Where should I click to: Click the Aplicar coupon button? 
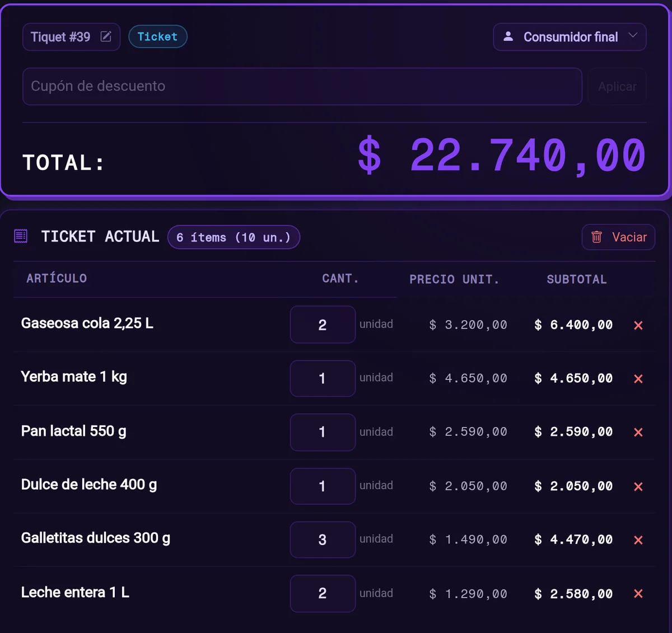617,87
